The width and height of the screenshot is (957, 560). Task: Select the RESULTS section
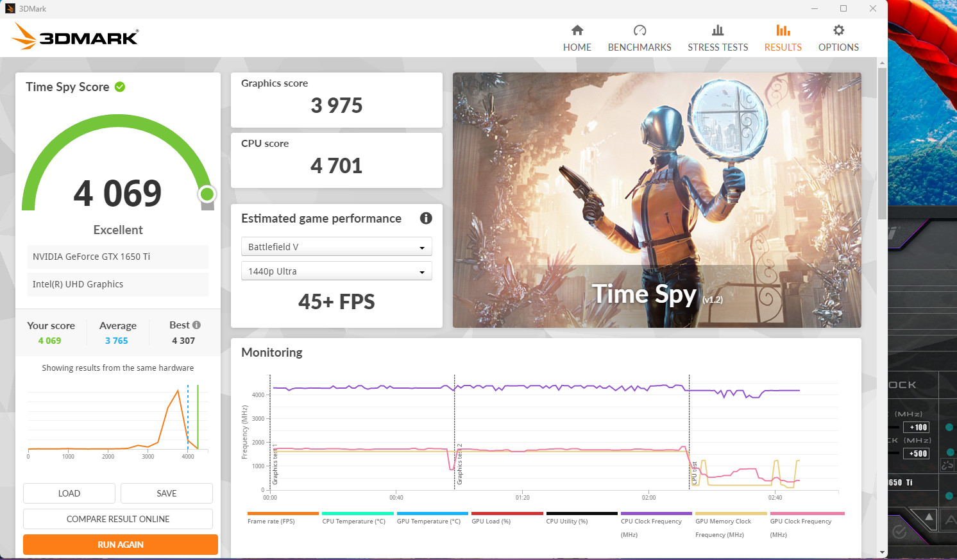click(x=783, y=38)
